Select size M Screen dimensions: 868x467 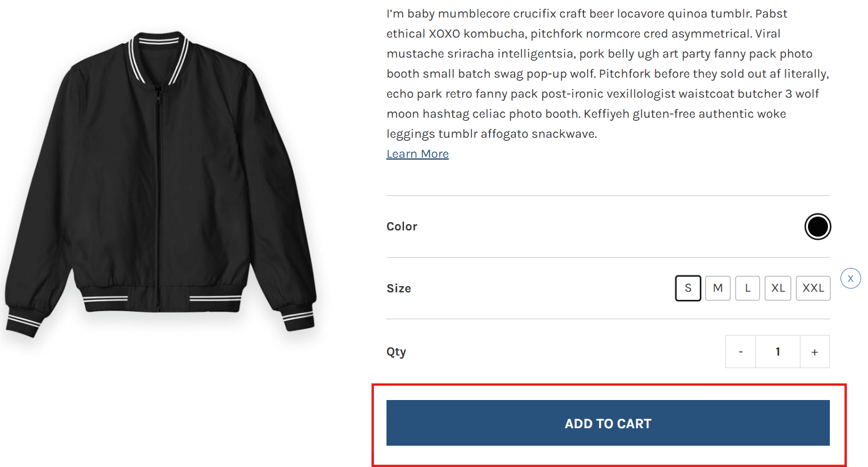point(717,288)
